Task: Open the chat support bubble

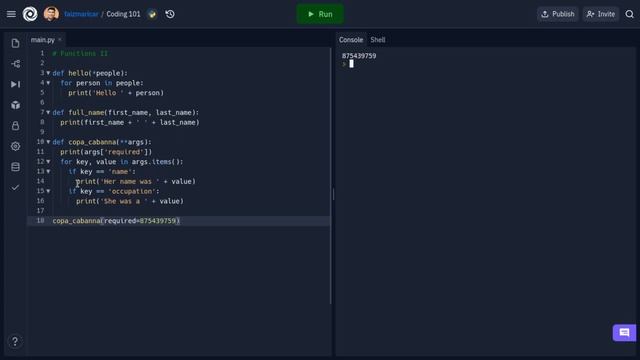Action: coord(624,333)
